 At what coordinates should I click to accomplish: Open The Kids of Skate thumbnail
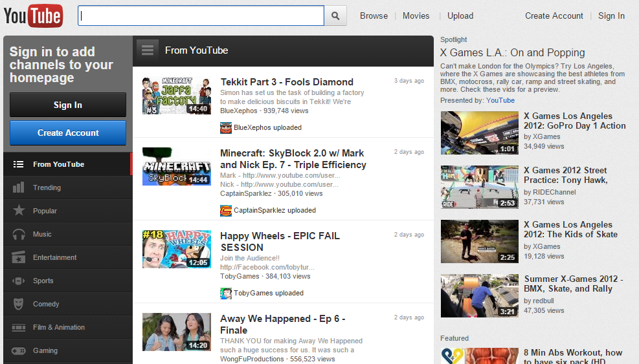[480, 241]
